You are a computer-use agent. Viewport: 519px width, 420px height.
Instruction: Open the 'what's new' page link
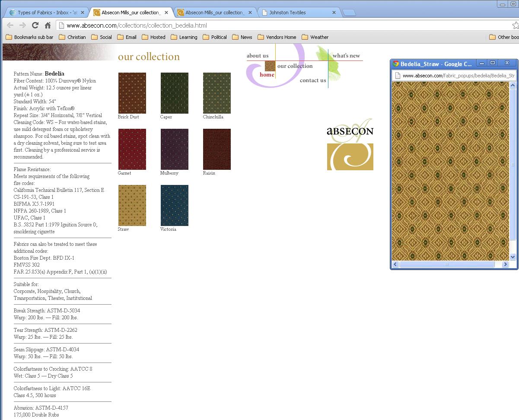tap(346, 55)
